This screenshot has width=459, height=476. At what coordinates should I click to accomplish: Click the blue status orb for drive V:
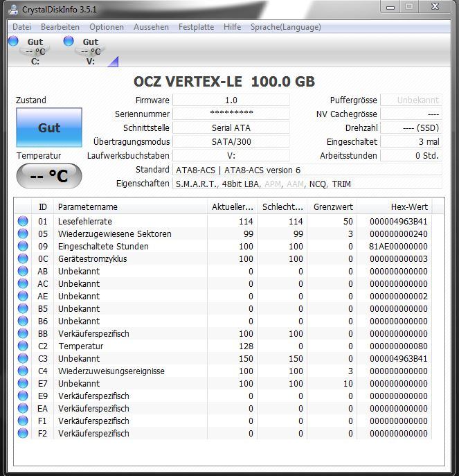(69, 41)
